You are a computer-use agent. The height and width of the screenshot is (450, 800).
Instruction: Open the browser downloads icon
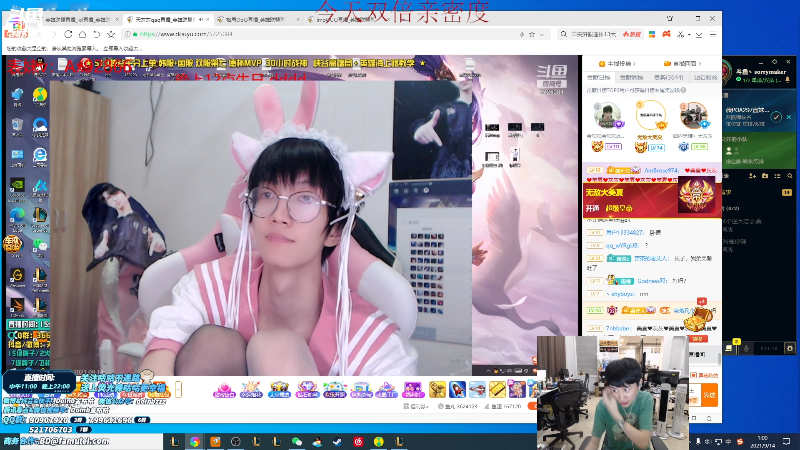coord(699,34)
